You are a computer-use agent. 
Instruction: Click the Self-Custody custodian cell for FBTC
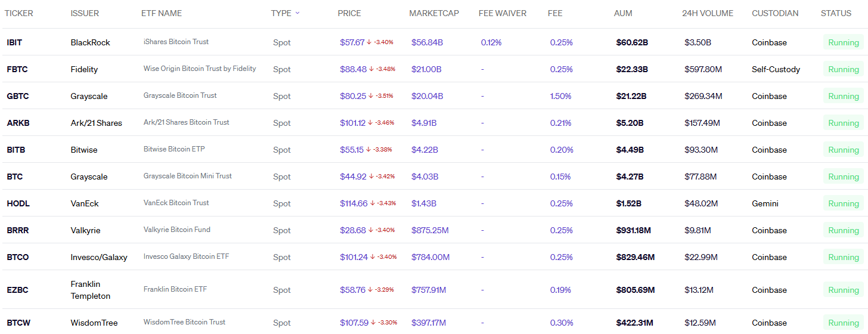[776, 69]
